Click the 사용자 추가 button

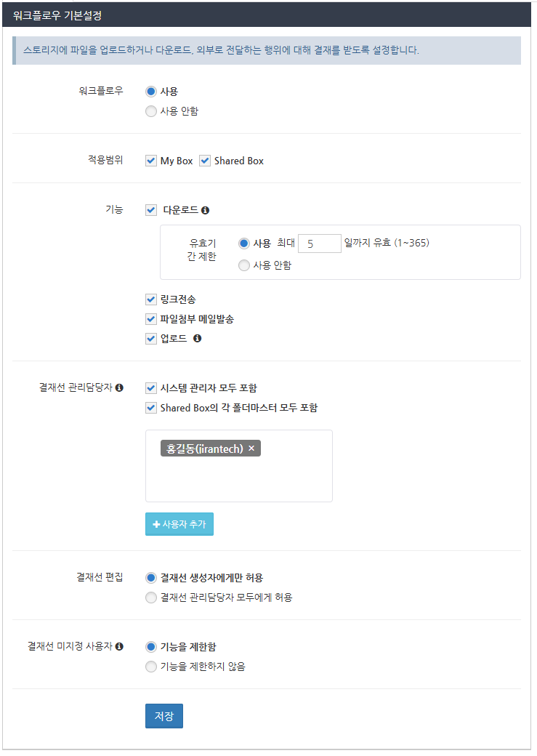click(179, 525)
